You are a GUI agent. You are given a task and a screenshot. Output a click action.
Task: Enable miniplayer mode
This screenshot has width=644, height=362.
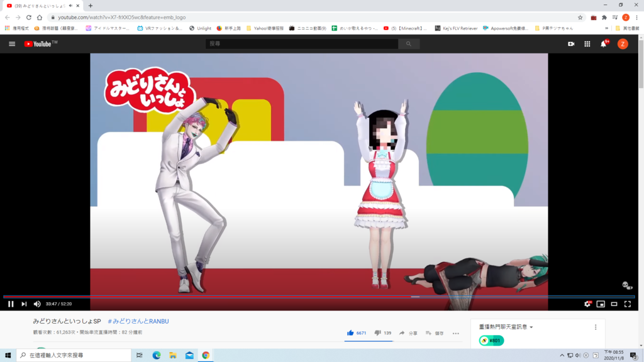[601, 304]
